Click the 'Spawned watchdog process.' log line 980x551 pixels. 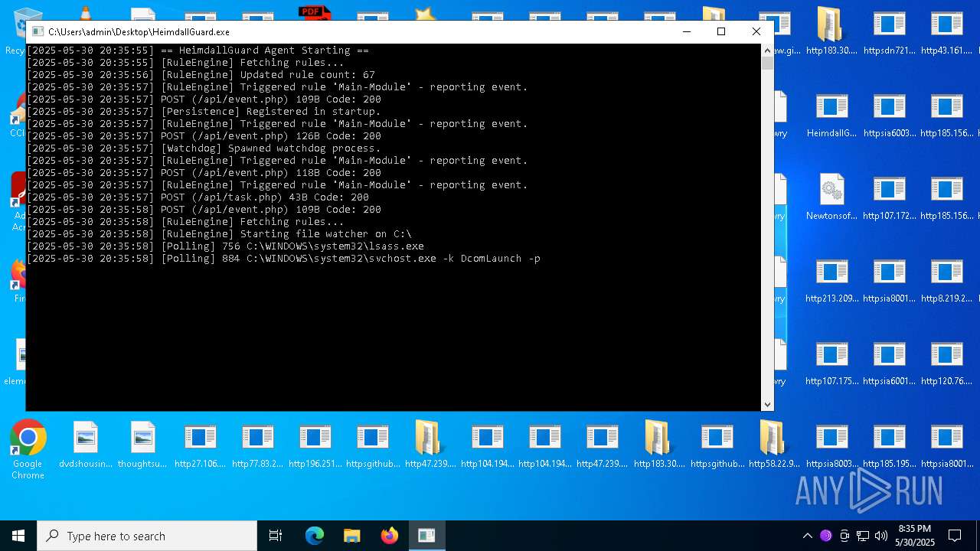(204, 148)
